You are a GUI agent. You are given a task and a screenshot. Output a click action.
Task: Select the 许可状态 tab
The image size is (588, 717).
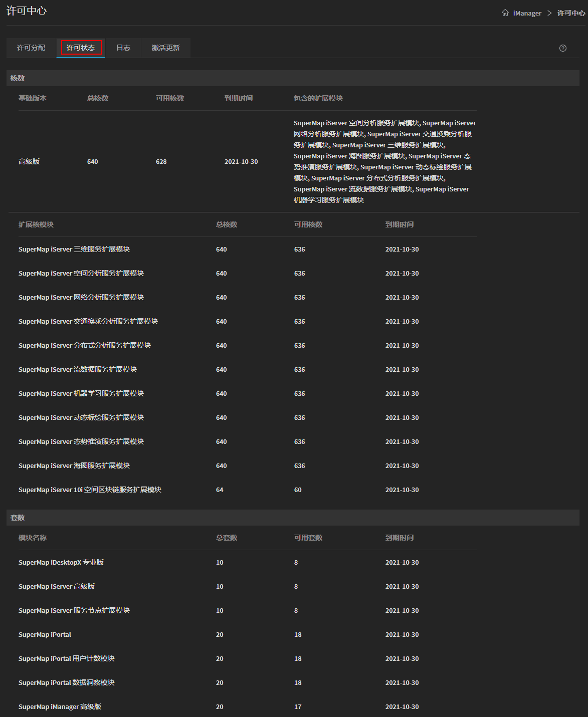(x=81, y=48)
